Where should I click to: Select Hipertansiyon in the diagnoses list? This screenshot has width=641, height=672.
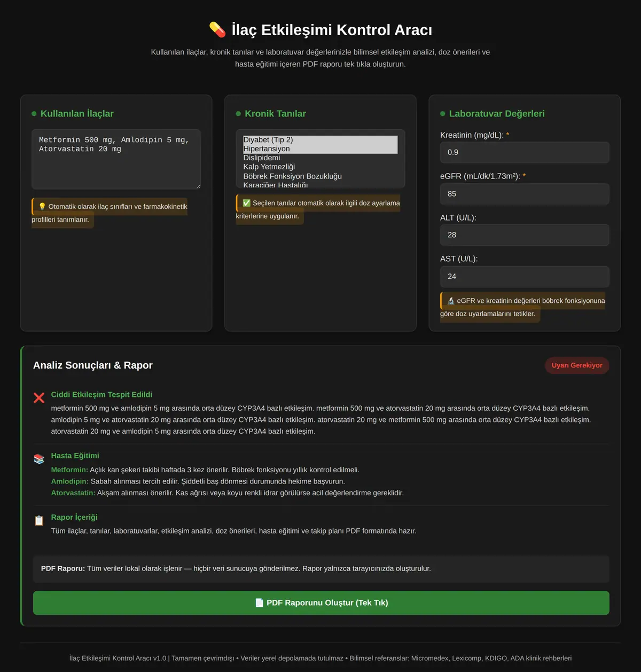pyautogui.click(x=320, y=149)
